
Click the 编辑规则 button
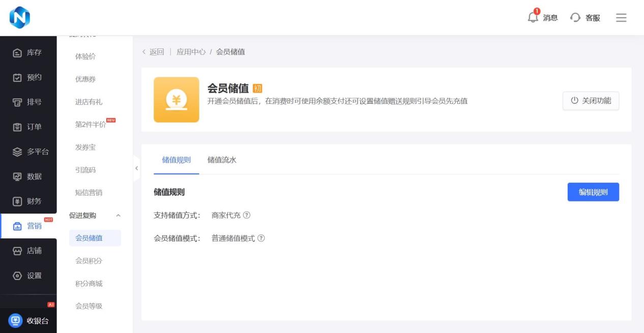point(593,192)
